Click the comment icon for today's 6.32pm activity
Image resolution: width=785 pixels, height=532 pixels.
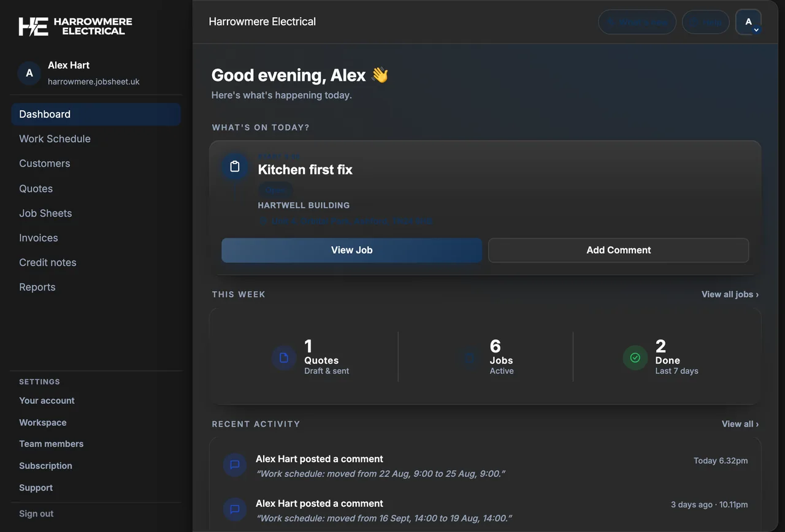coord(234,466)
